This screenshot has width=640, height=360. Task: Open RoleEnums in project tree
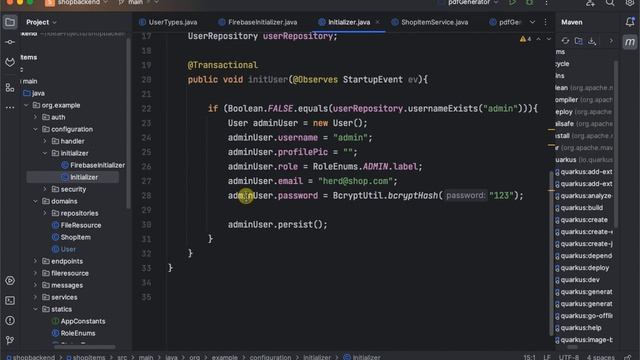coord(73,333)
